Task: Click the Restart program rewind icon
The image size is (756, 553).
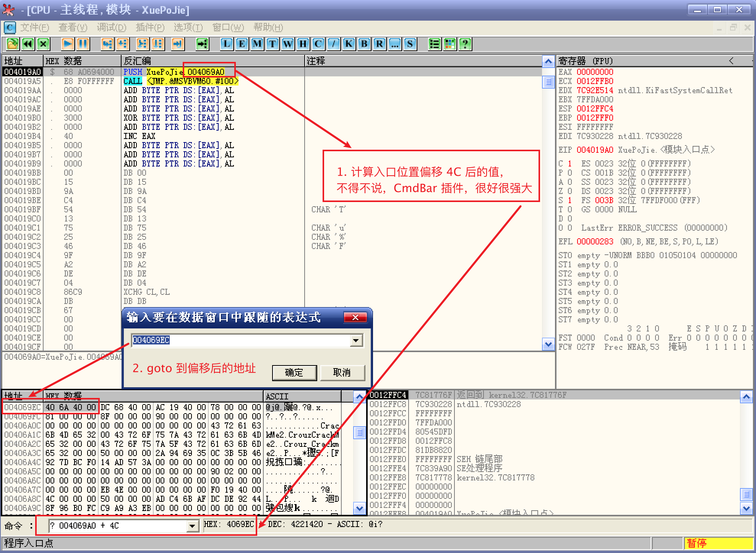Action: point(28,44)
